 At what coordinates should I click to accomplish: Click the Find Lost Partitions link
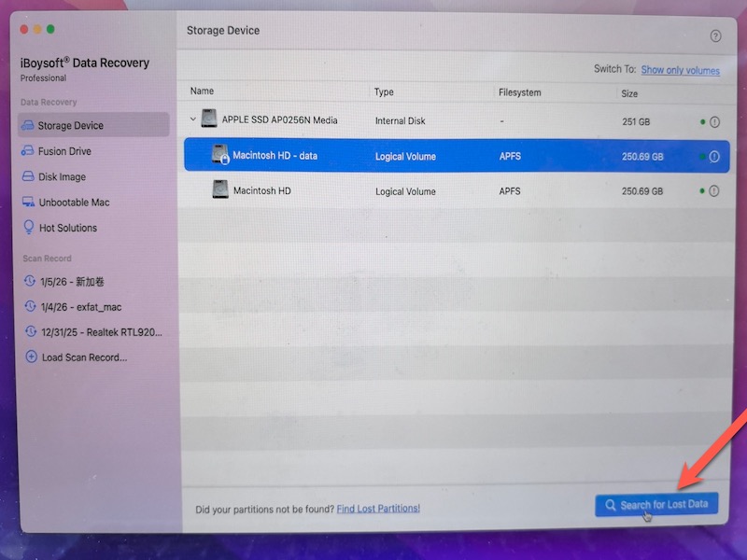coord(379,507)
